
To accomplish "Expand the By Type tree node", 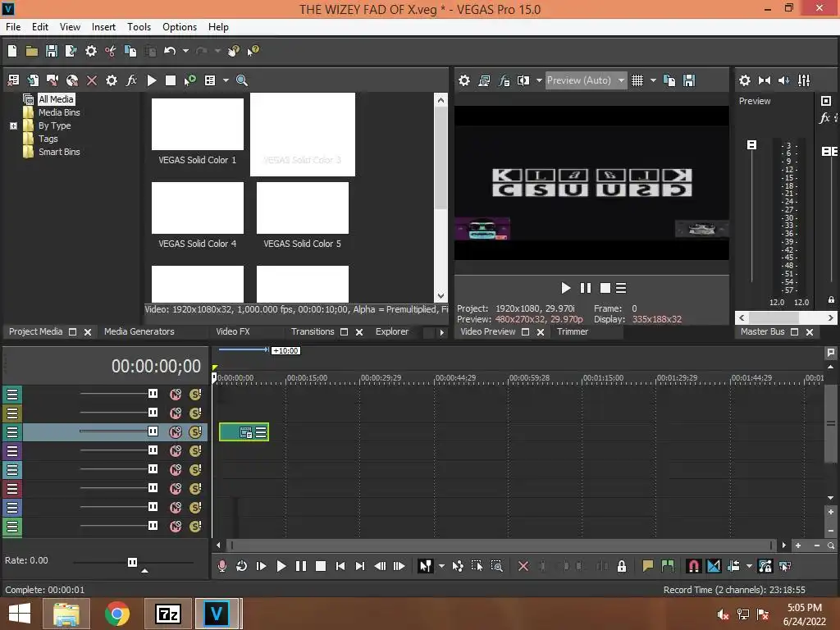I will click(13, 126).
